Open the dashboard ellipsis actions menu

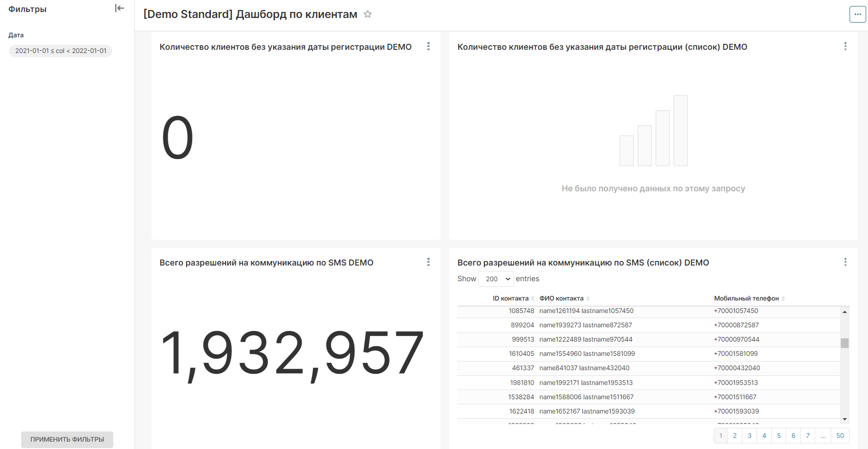(x=857, y=14)
